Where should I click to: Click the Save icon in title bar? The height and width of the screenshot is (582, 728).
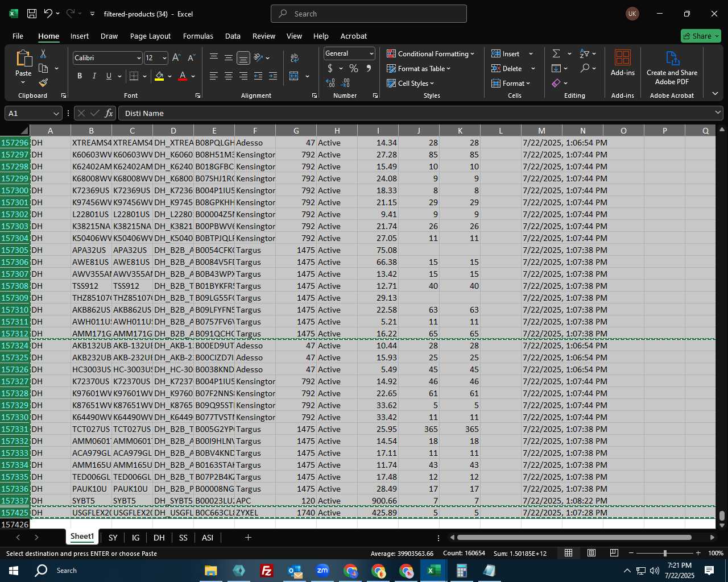click(x=32, y=14)
